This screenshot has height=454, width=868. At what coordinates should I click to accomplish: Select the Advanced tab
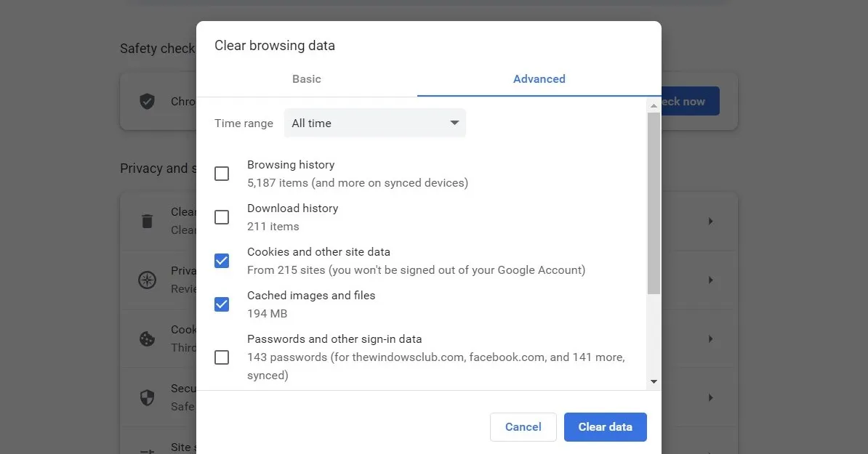[539, 78]
